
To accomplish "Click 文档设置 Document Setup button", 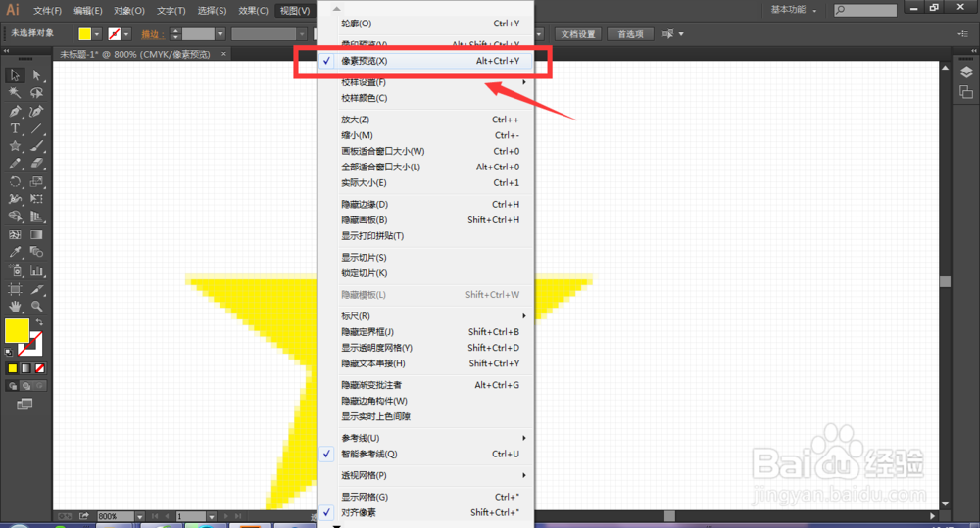I will [578, 34].
